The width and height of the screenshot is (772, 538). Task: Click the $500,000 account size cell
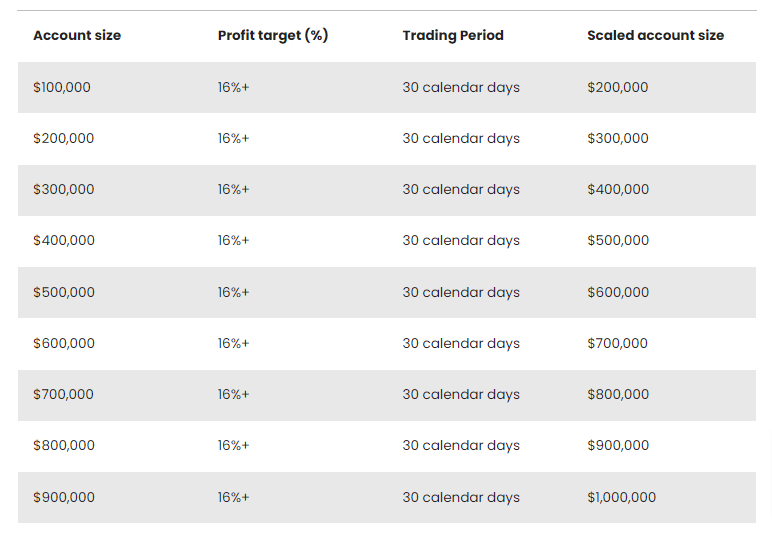(64, 292)
